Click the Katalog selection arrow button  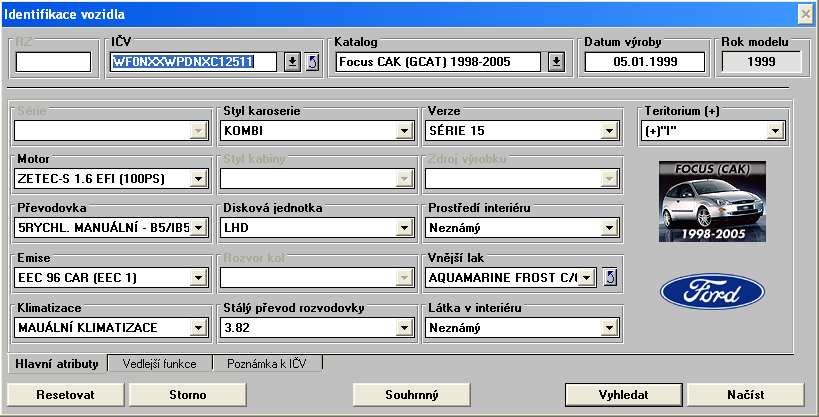(557, 62)
